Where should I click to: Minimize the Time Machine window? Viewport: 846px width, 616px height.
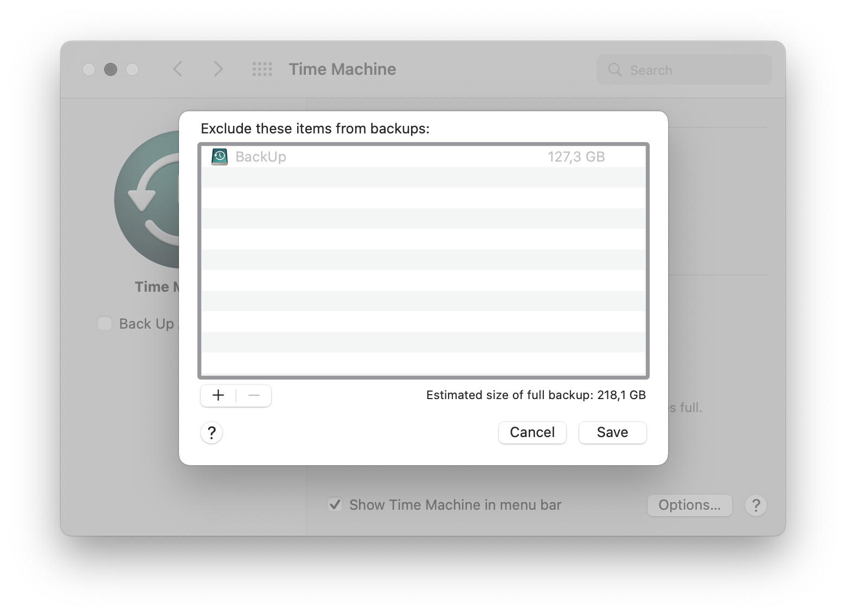point(111,69)
